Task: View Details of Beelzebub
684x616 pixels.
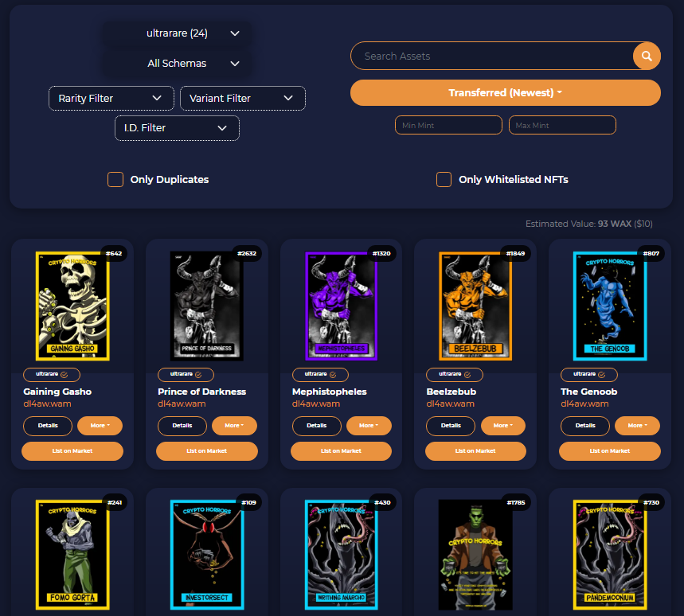Action: coord(451,426)
